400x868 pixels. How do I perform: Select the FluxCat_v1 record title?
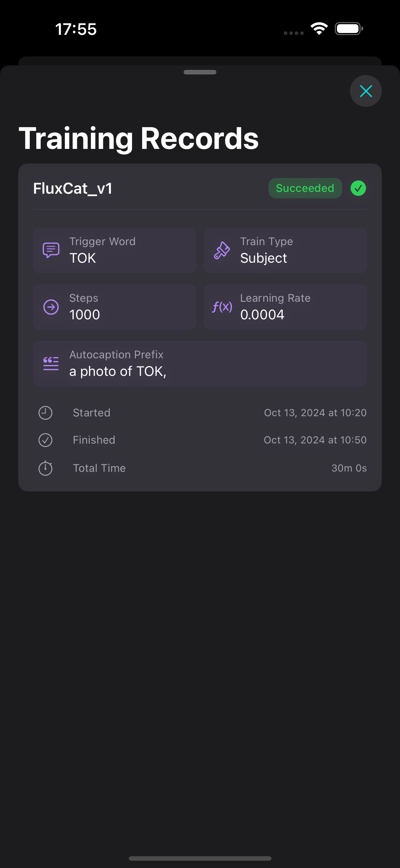[x=72, y=188]
